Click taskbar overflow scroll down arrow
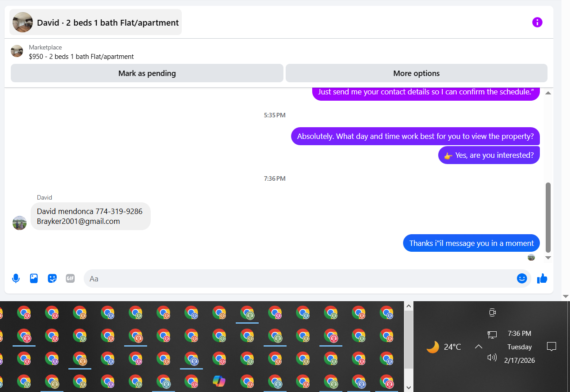The height and width of the screenshot is (392, 570). coord(408,387)
